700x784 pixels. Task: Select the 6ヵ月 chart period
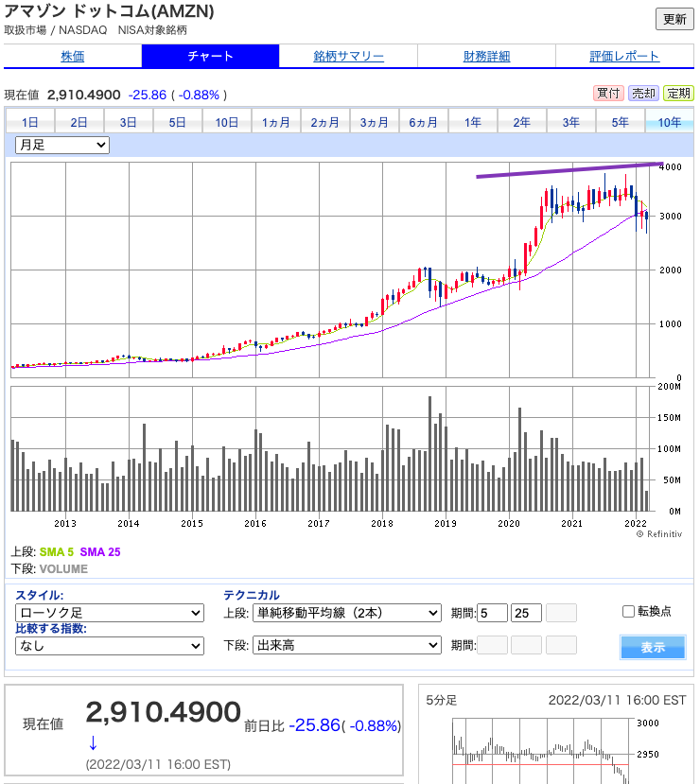pos(424,122)
